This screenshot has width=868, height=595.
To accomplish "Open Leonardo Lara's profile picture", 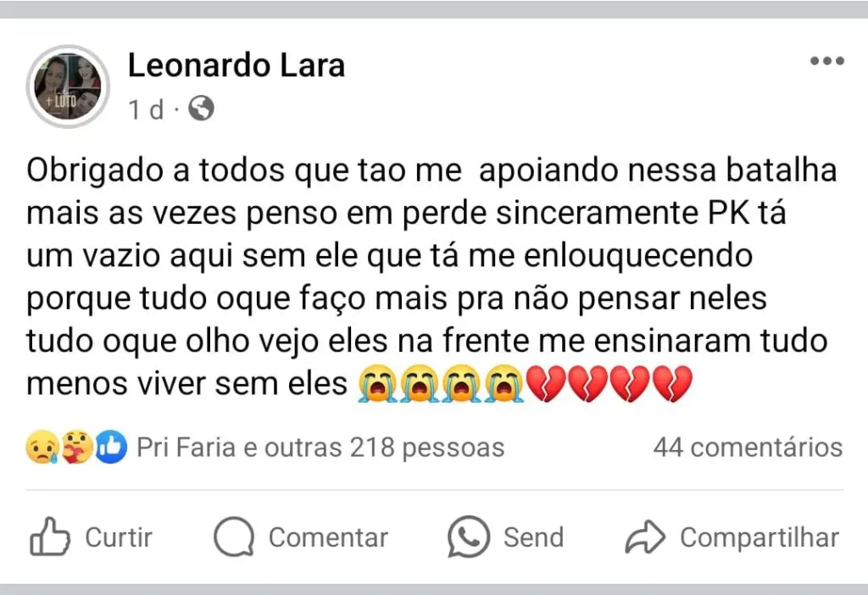I will (69, 86).
